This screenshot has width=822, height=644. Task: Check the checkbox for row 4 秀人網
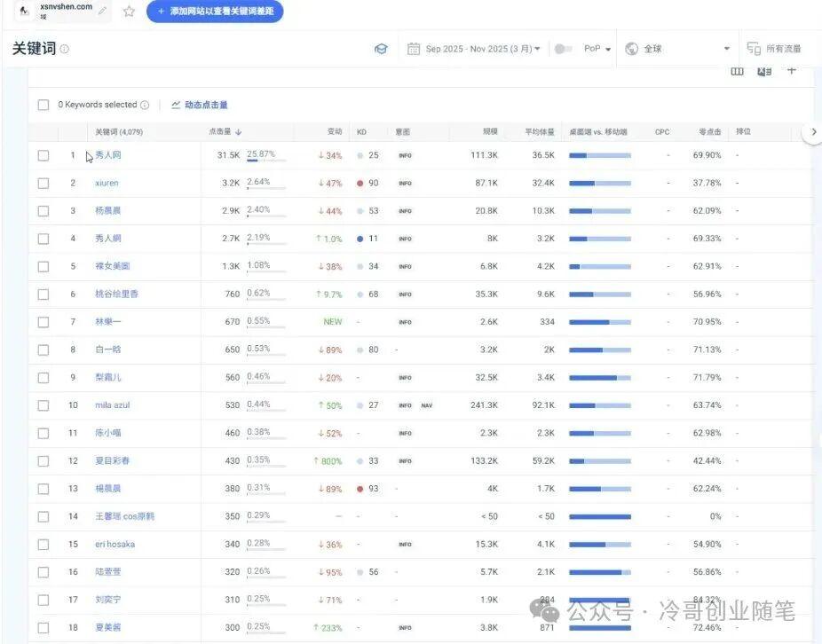coord(43,239)
